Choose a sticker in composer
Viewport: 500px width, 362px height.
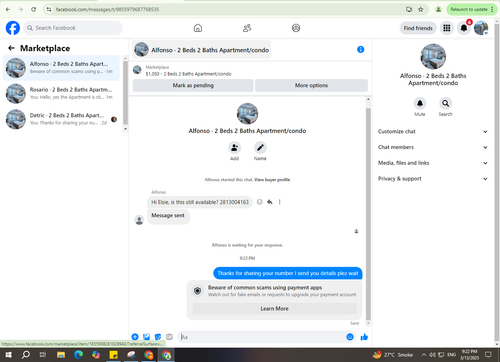[x=158, y=337]
